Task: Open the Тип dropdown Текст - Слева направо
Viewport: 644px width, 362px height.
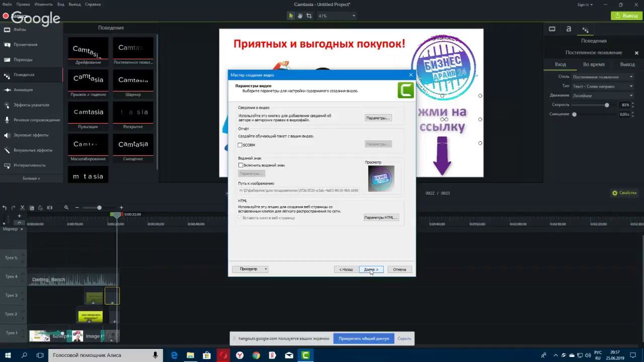Action: tap(603, 86)
